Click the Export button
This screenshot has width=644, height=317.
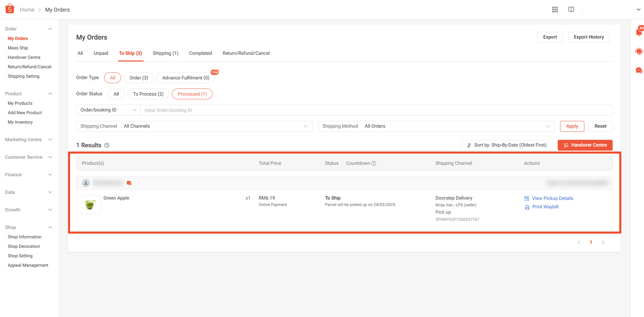550,37
